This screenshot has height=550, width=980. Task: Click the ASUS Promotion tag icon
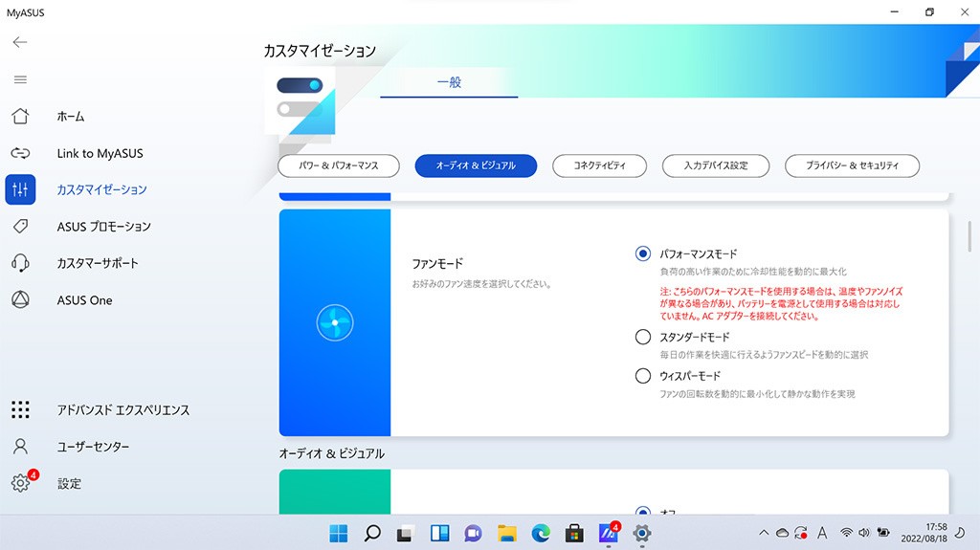tap(20, 227)
